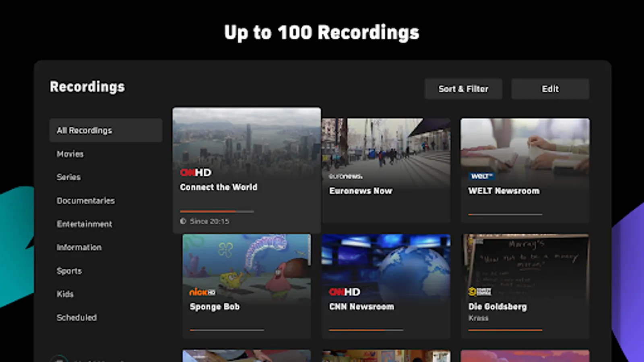644x362 pixels.
Task: Show Scheduled recordings
Action: tap(76, 318)
